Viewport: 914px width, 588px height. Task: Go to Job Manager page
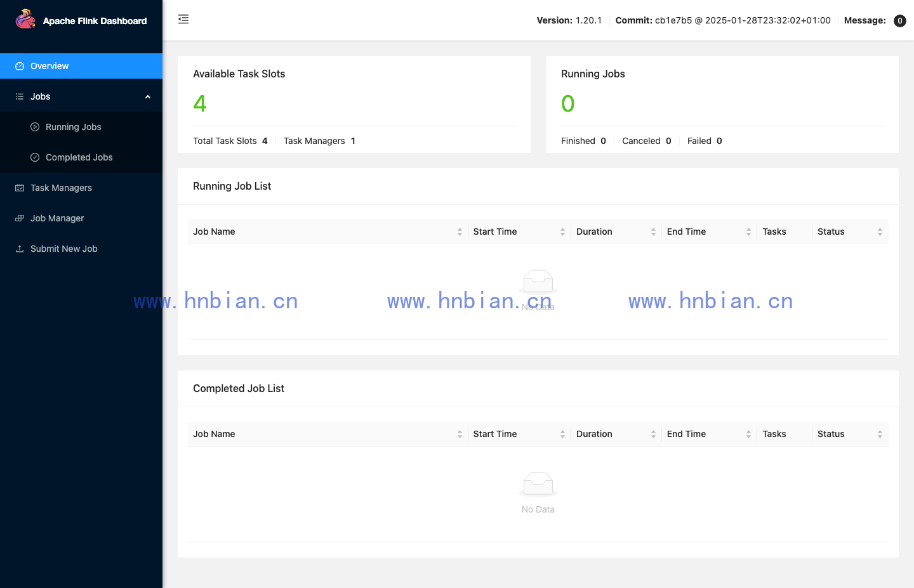coord(81,218)
